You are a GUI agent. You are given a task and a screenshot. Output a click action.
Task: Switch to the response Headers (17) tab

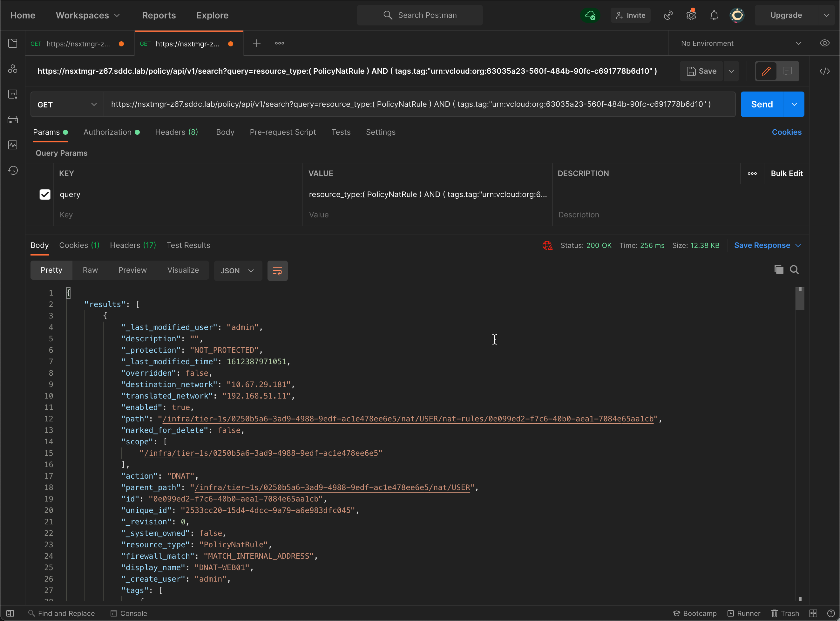(133, 245)
